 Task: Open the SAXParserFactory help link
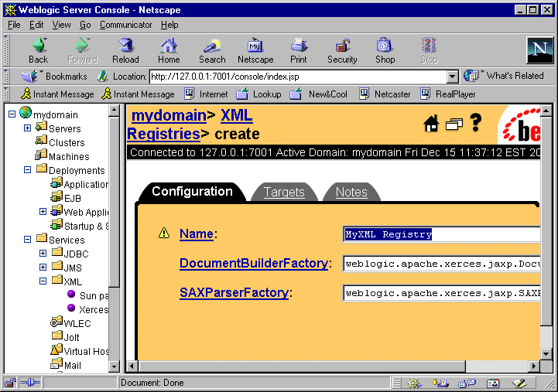[x=234, y=292]
